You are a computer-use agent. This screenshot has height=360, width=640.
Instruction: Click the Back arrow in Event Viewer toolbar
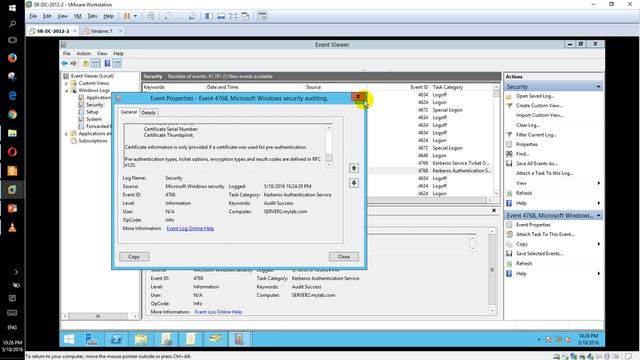tap(64, 63)
